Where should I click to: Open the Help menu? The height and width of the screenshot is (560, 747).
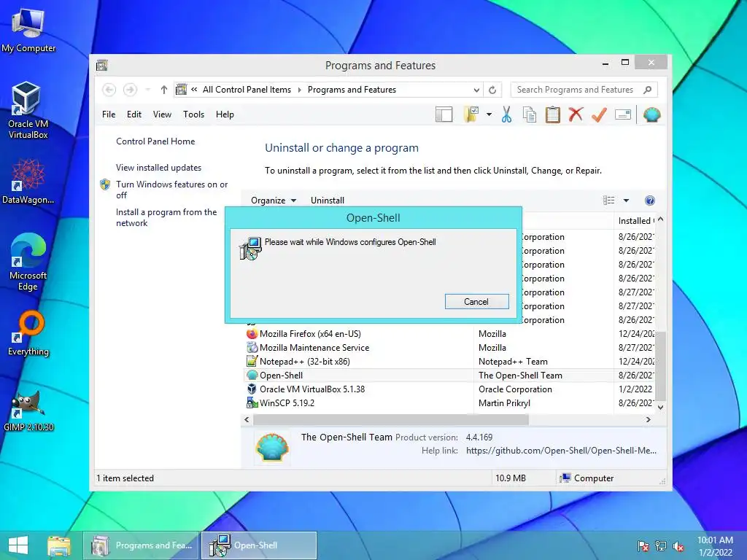coord(225,114)
